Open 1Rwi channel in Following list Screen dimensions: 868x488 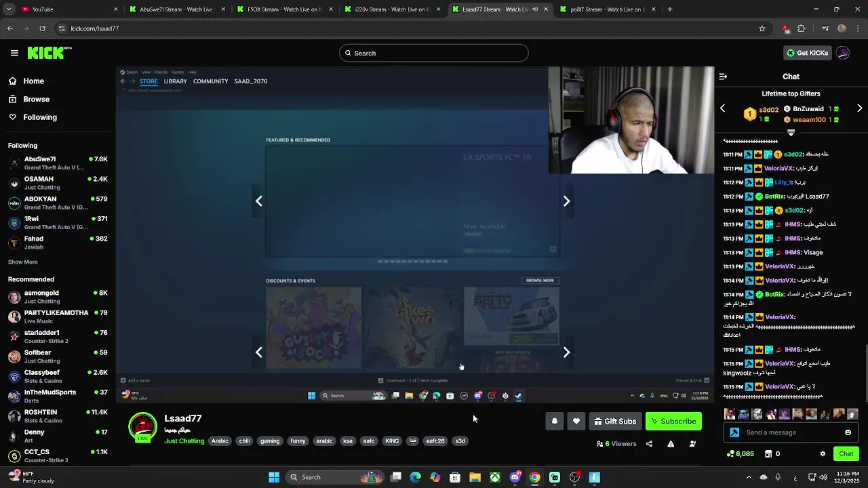click(x=58, y=222)
